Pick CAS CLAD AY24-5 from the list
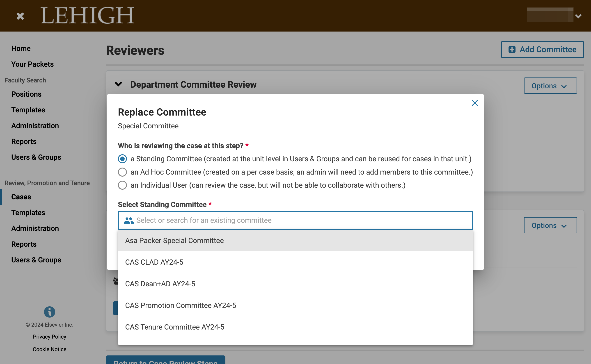 pyautogui.click(x=295, y=262)
